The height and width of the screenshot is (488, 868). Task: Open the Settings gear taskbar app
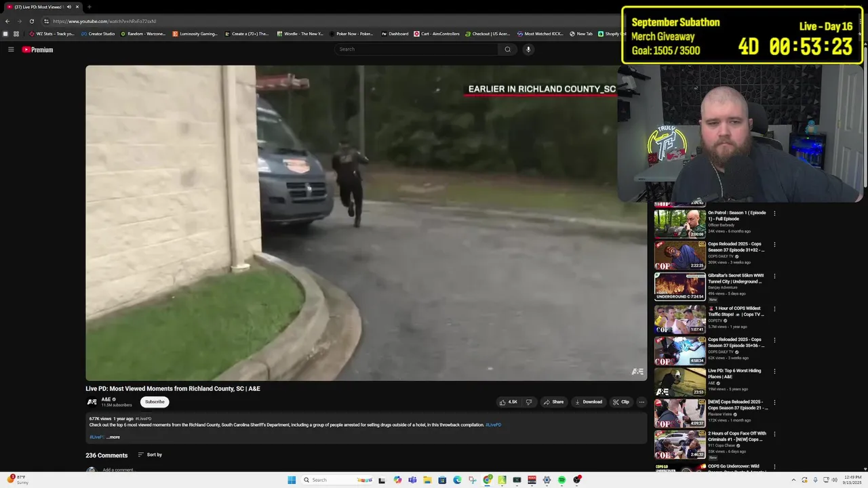click(x=547, y=480)
